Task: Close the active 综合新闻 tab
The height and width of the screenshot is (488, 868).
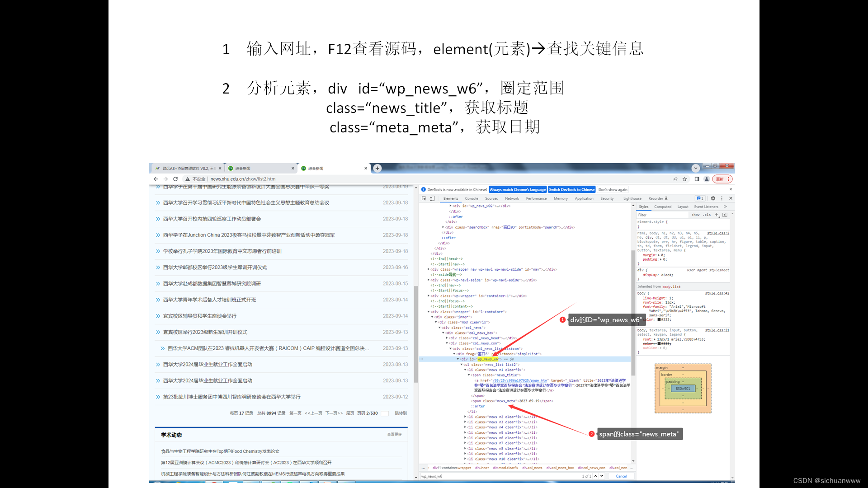Action: 366,169
